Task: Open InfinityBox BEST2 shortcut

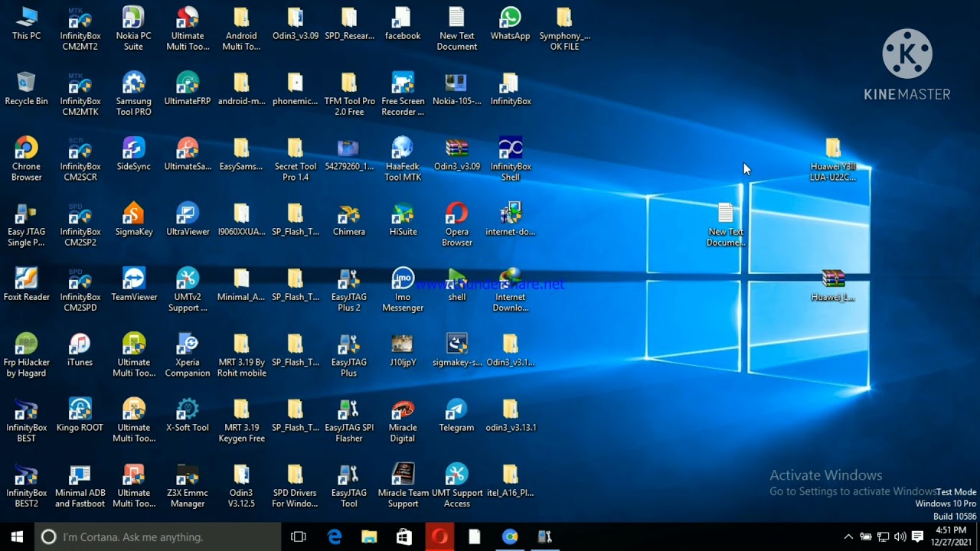Action: (x=26, y=486)
